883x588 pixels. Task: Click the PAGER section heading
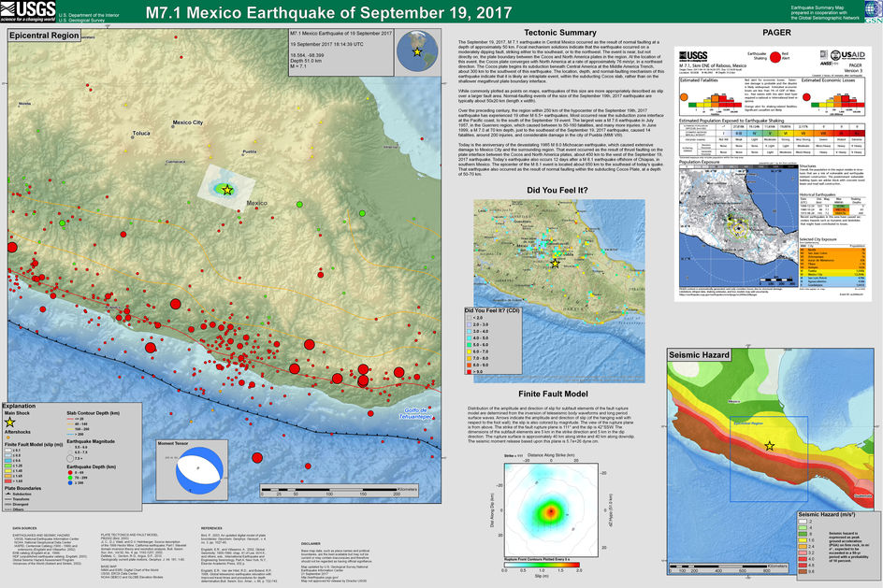click(777, 33)
